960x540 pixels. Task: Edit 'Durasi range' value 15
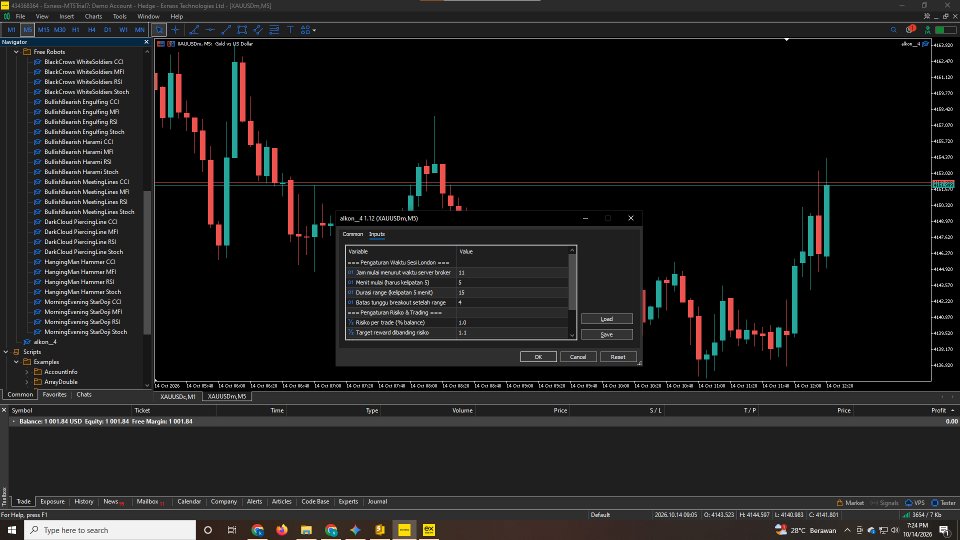point(512,293)
